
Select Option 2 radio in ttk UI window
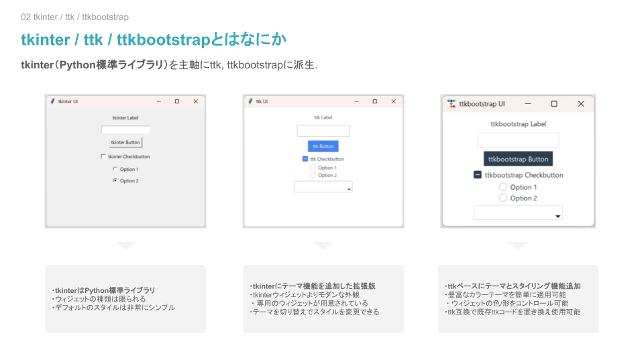click(313, 175)
